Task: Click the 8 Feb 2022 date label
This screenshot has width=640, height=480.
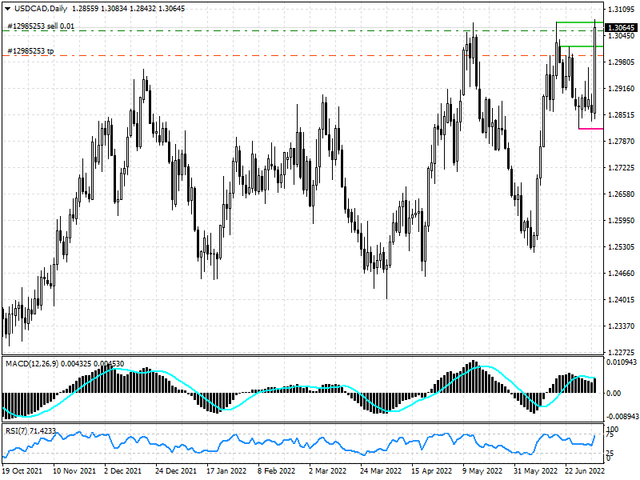Action: [276, 471]
